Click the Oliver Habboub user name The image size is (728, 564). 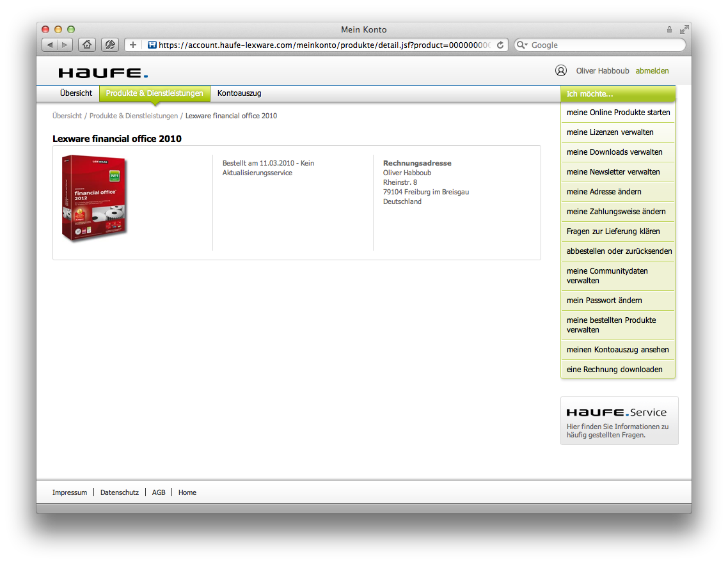tap(603, 70)
